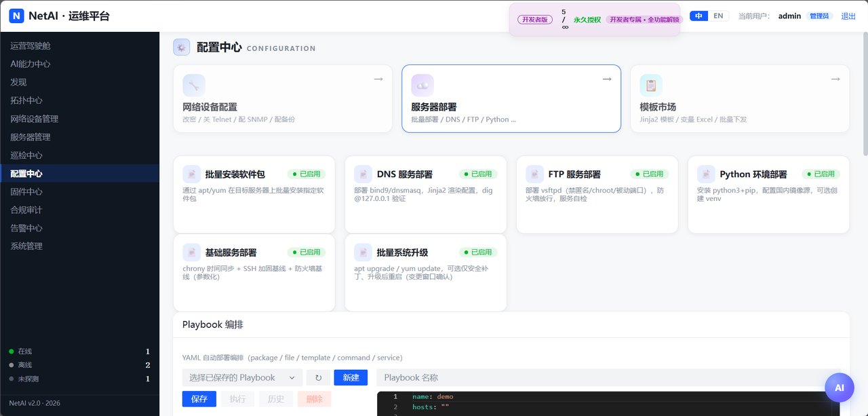
Task: Click the Playbook 名称 input field
Action: (608, 377)
